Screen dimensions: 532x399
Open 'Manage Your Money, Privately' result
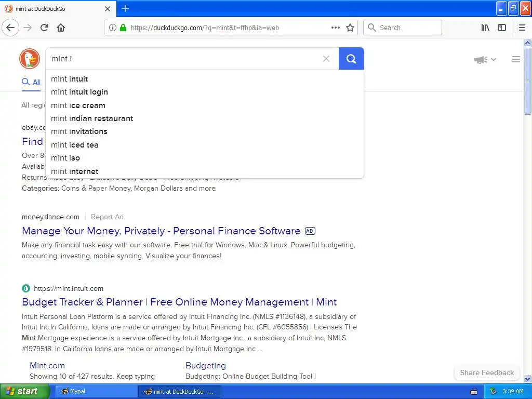(x=161, y=231)
